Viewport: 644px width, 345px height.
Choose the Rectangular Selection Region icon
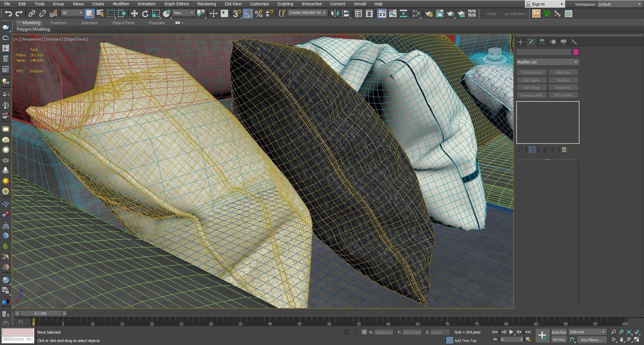click(x=111, y=13)
